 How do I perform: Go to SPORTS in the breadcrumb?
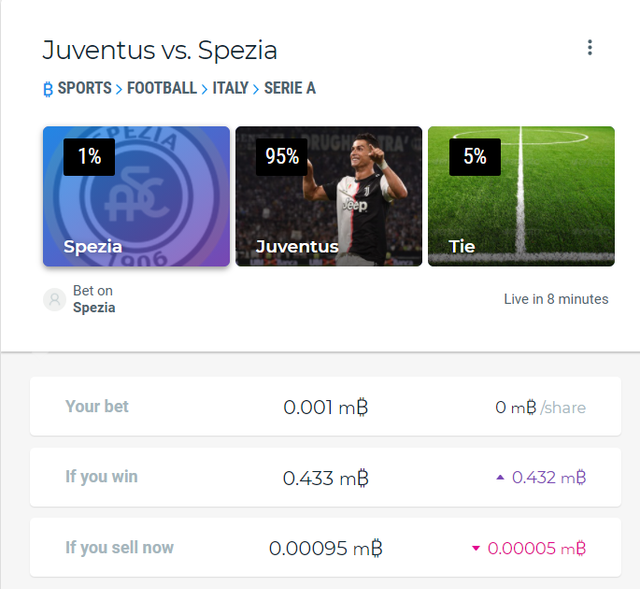click(84, 88)
